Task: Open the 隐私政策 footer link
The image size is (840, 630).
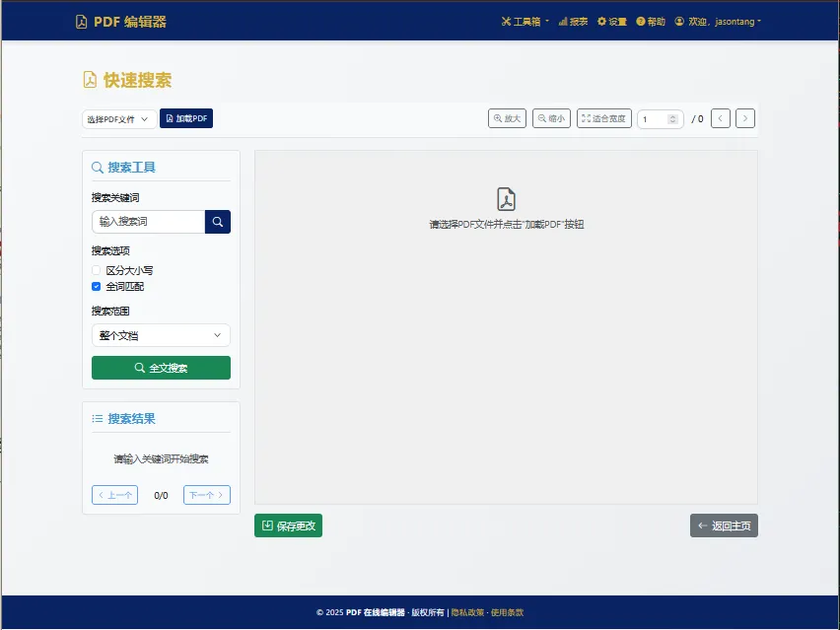Action: click(467, 612)
